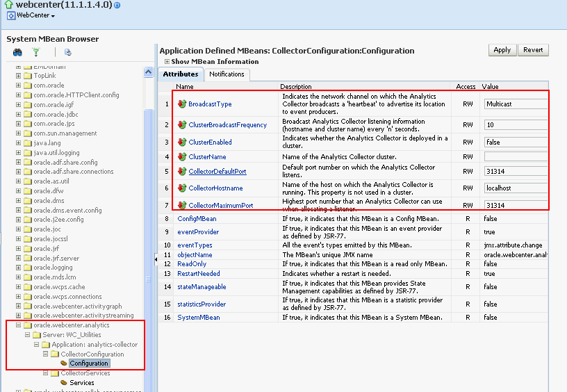Click the ClusterBroadcastFrequency attribute icon
The width and height of the screenshot is (567, 392).
[x=182, y=125]
